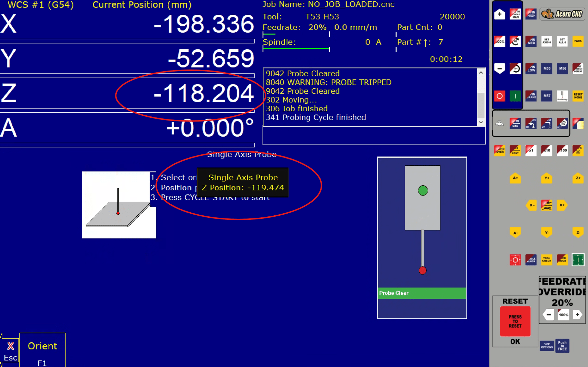
Task: Click the Set All 0 button
Action: pos(562,41)
